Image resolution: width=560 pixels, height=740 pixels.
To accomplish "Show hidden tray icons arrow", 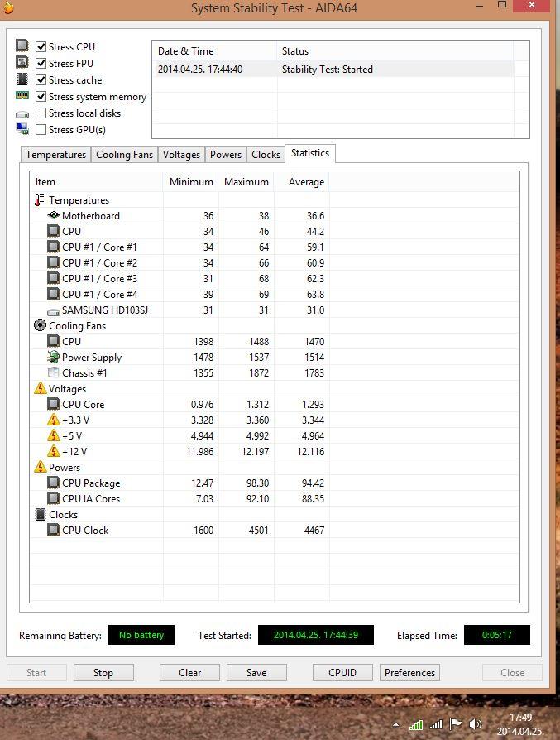I will point(395,724).
